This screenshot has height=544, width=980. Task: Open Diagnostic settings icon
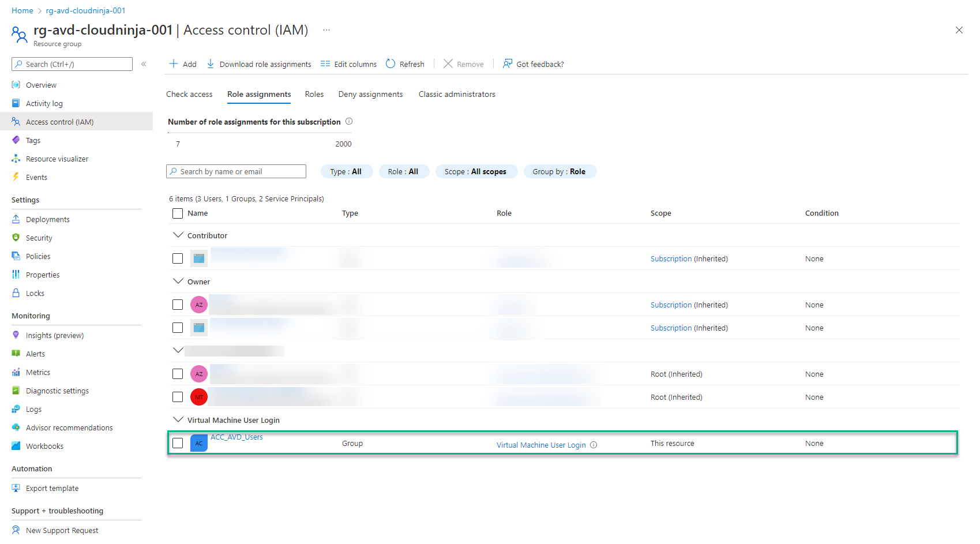(16, 391)
